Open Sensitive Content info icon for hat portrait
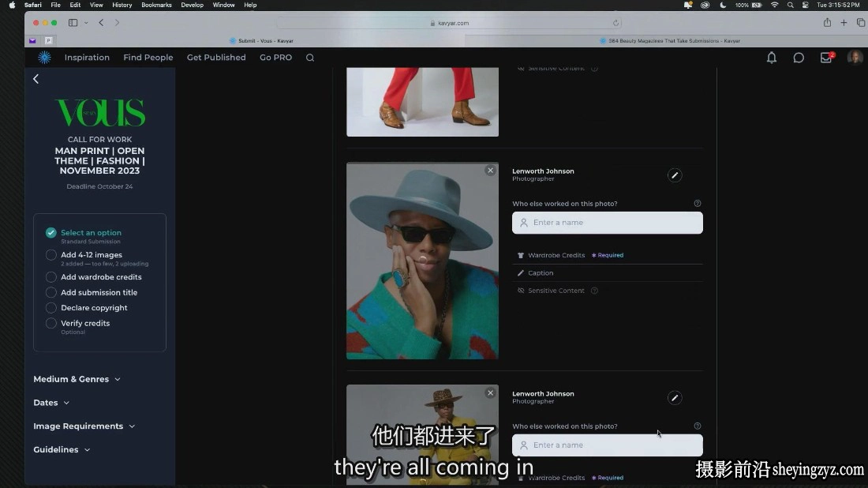This screenshot has height=488, width=868. 594,291
